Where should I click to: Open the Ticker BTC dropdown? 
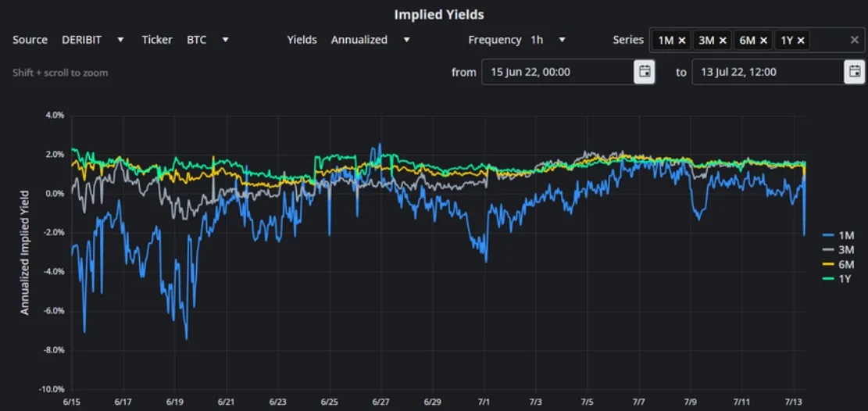pos(208,40)
